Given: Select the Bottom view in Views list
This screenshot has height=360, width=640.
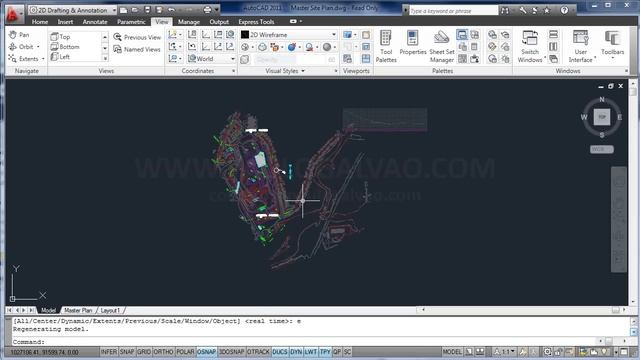Looking at the screenshot, I should (65, 47).
